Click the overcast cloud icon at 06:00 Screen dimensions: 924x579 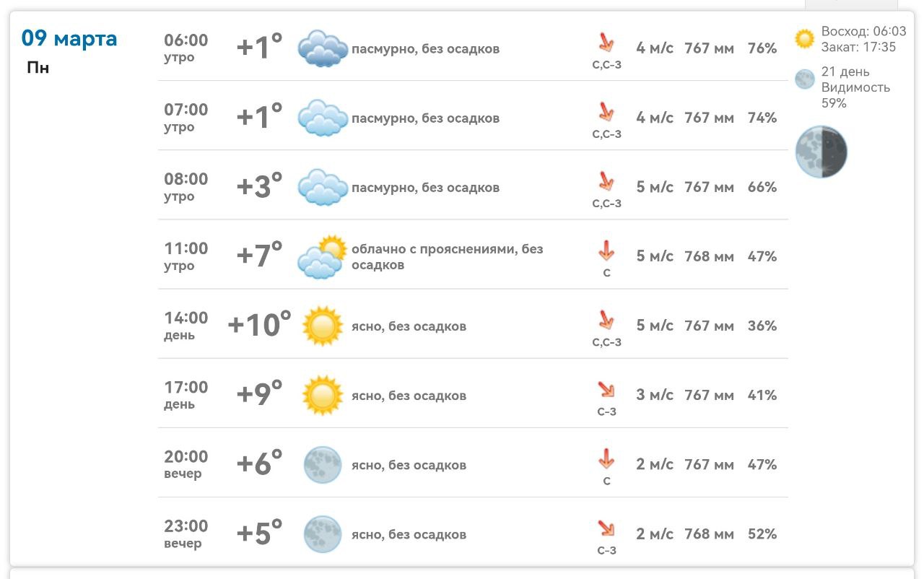323,48
